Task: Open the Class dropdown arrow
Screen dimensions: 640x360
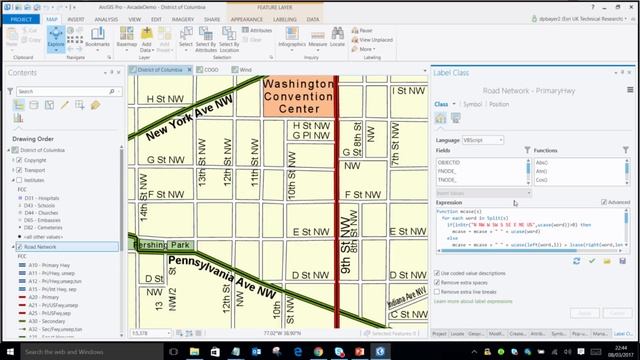Action: click(454, 104)
